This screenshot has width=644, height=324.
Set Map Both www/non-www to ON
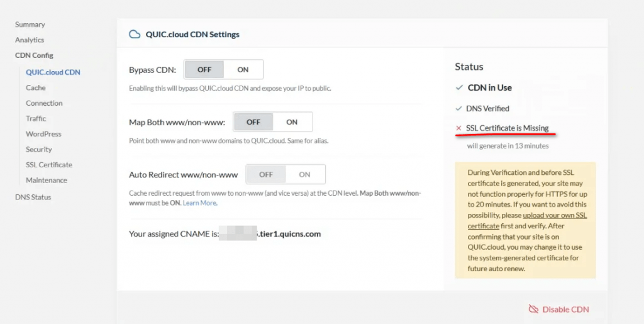point(292,122)
